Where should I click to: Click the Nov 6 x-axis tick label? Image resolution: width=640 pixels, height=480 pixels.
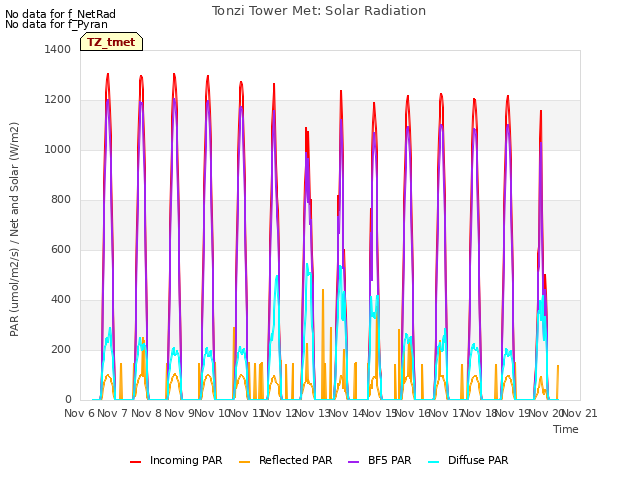click(x=79, y=413)
